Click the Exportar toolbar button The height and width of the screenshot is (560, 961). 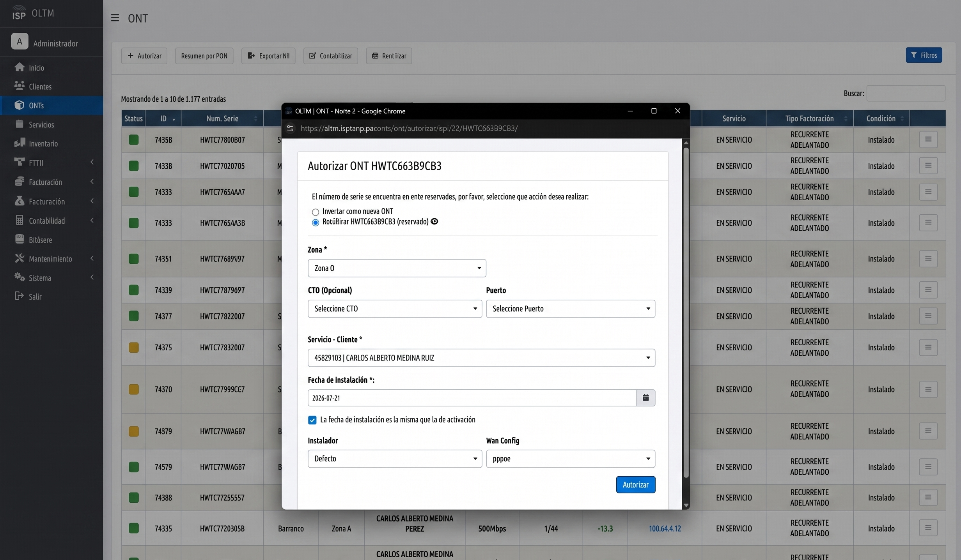pyautogui.click(x=268, y=56)
